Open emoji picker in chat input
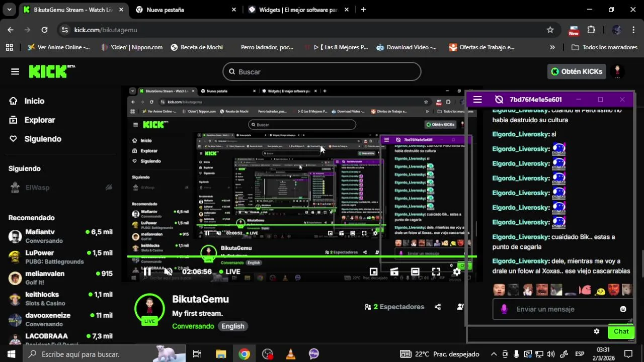Screen dimensions: 644x362 click(x=623, y=309)
